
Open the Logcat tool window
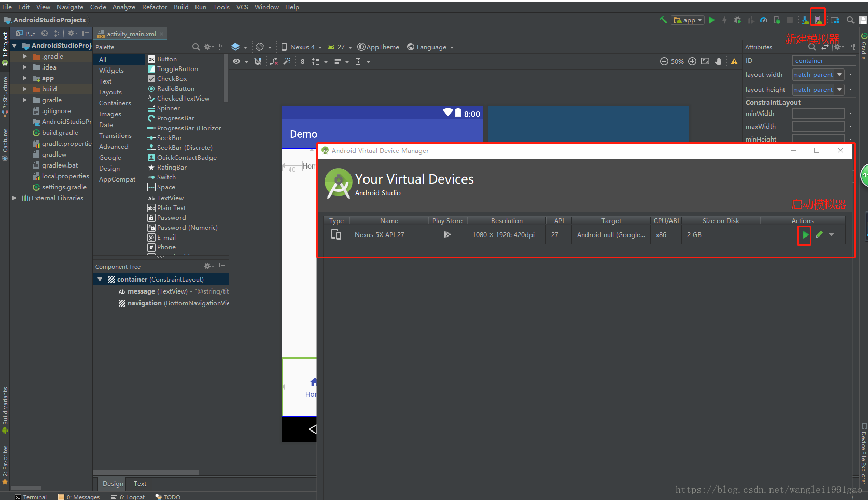128,497
